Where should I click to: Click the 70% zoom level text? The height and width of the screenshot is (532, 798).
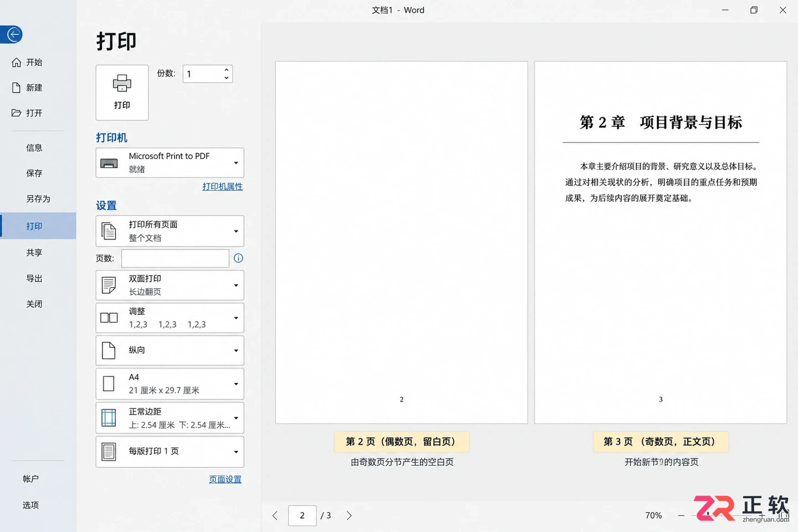653,515
